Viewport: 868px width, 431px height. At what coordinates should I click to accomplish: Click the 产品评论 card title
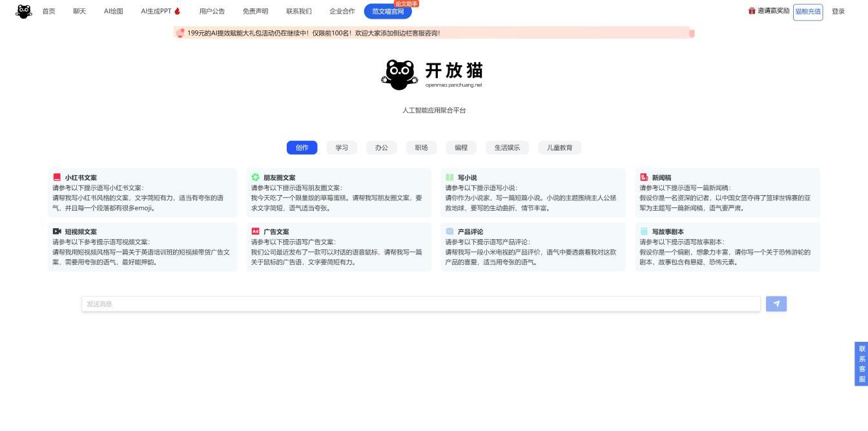click(x=470, y=232)
